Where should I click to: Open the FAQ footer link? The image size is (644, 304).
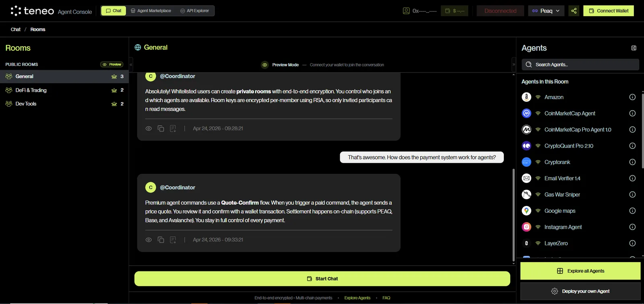[x=386, y=298]
